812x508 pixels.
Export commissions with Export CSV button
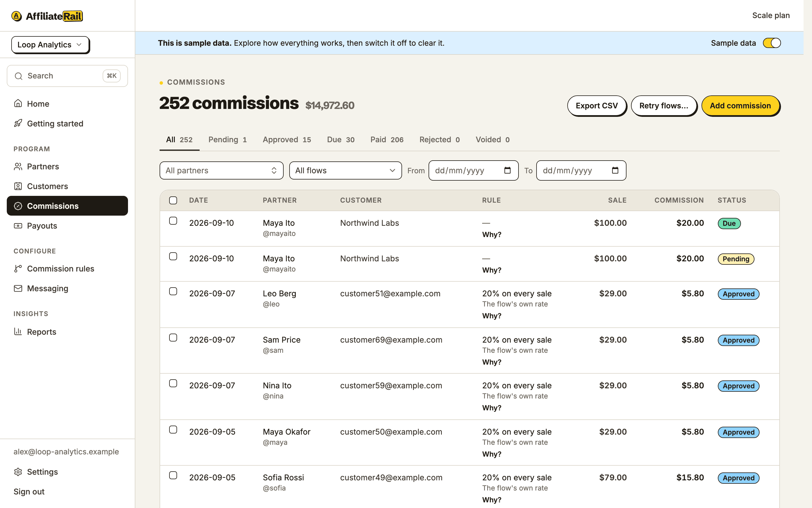click(x=597, y=106)
